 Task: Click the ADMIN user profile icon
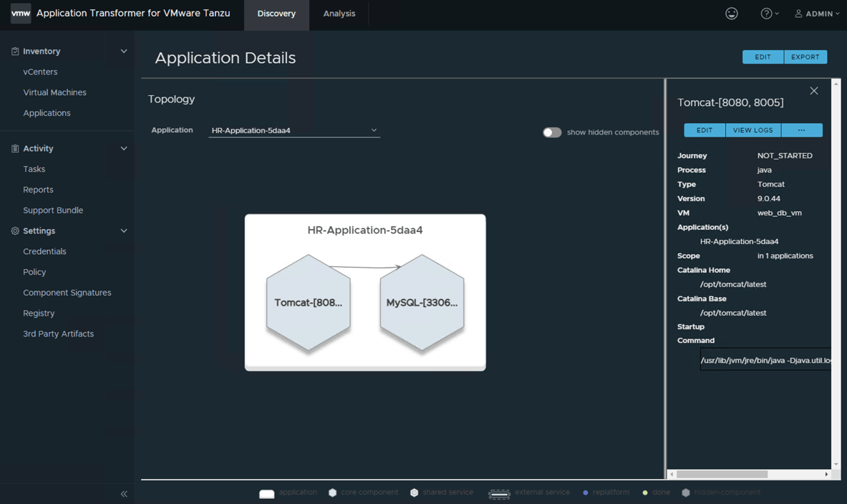(798, 13)
